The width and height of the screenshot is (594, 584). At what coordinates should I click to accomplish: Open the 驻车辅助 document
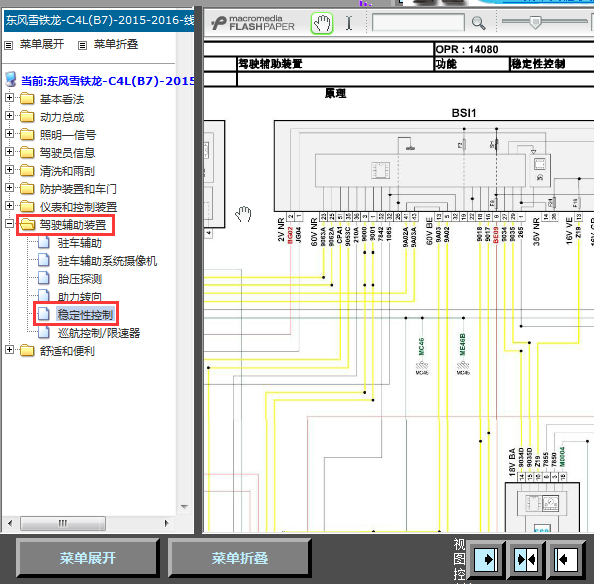pos(80,243)
